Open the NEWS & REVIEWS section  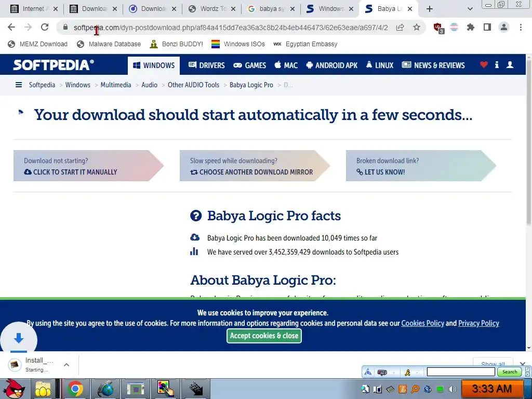(x=433, y=65)
